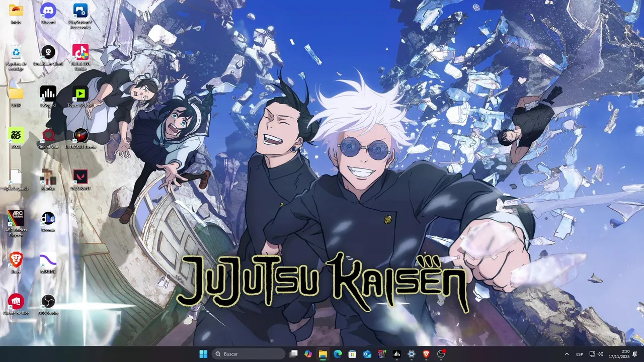Open the clock showing 2:20 17/11/2025
This screenshot has height=362, width=644.
coord(618,354)
